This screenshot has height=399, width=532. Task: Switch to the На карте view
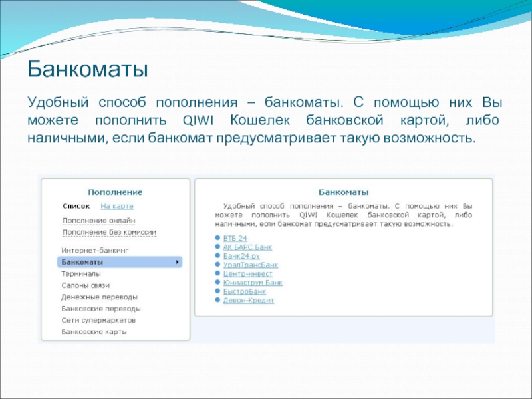117,206
